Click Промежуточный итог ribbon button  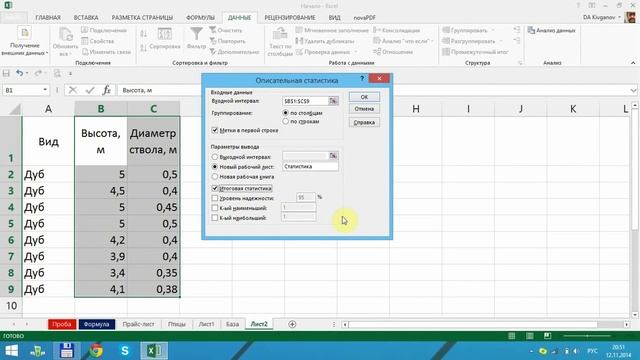(476, 52)
